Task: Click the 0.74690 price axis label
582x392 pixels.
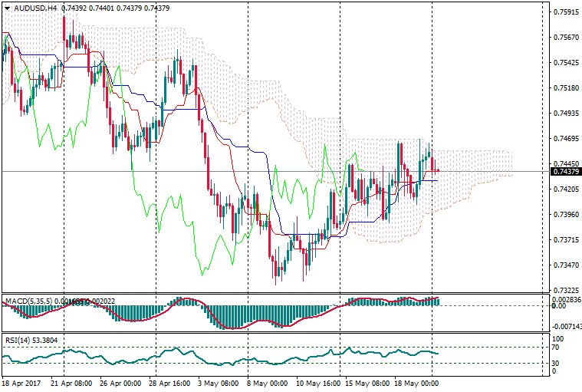Action: click(x=565, y=139)
